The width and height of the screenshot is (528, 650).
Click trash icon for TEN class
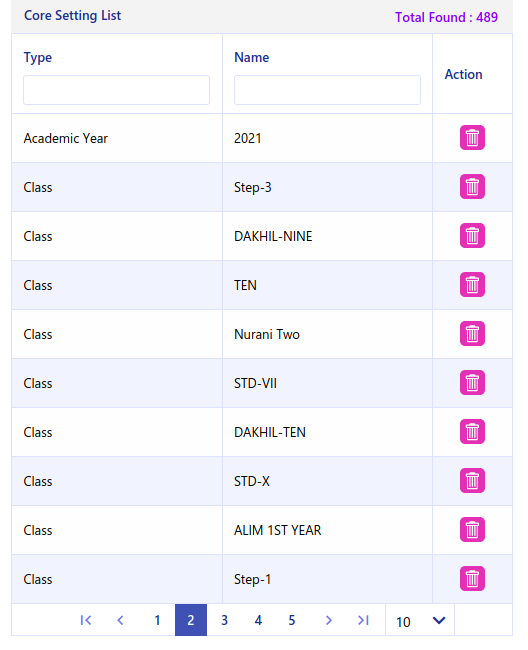coord(472,284)
